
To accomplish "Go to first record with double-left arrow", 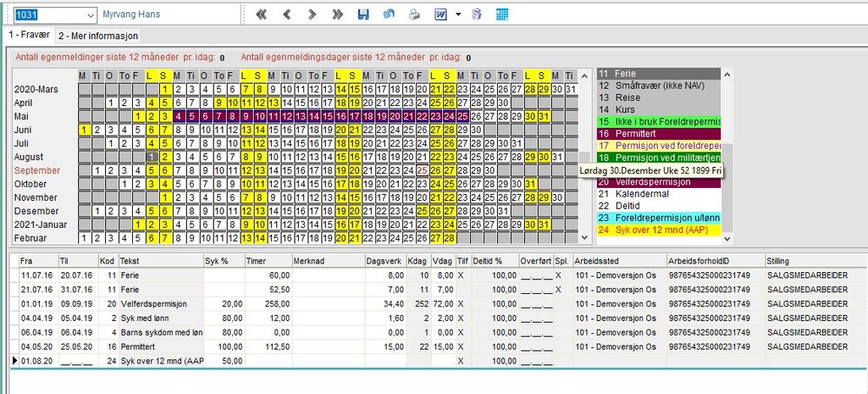I will click(262, 15).
